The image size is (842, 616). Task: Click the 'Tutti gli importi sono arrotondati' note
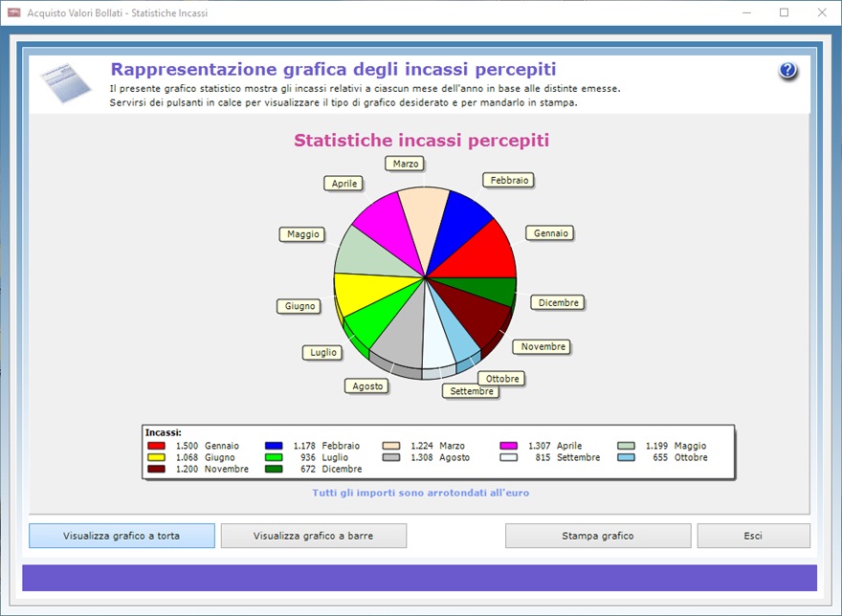[x=421, y=493]
